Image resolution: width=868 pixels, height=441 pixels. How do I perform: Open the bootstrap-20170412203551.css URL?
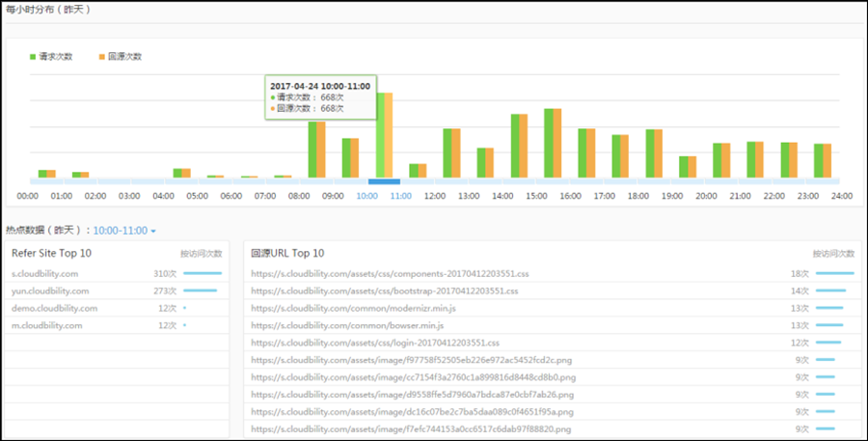coord(384,290)
